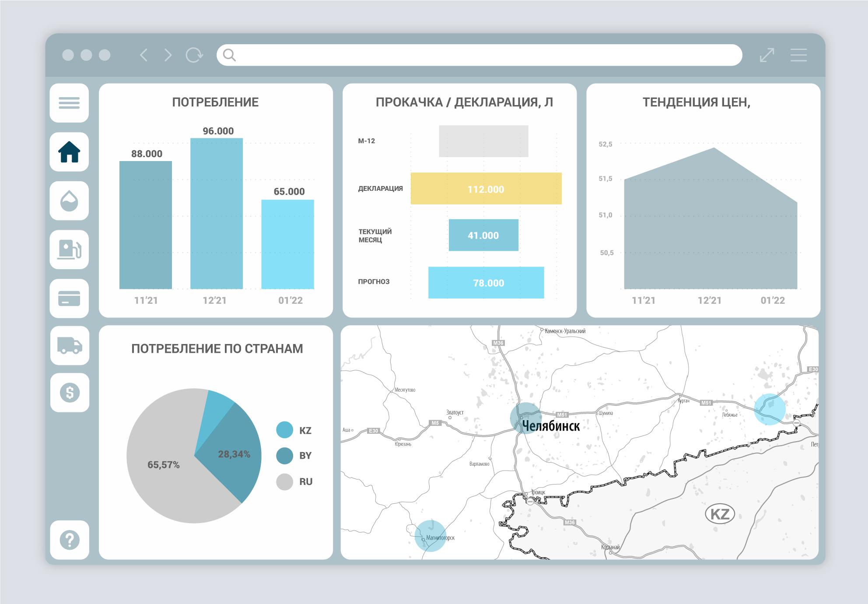
Task: Select the RU legend color dot
Action: (x=284, y=482)
